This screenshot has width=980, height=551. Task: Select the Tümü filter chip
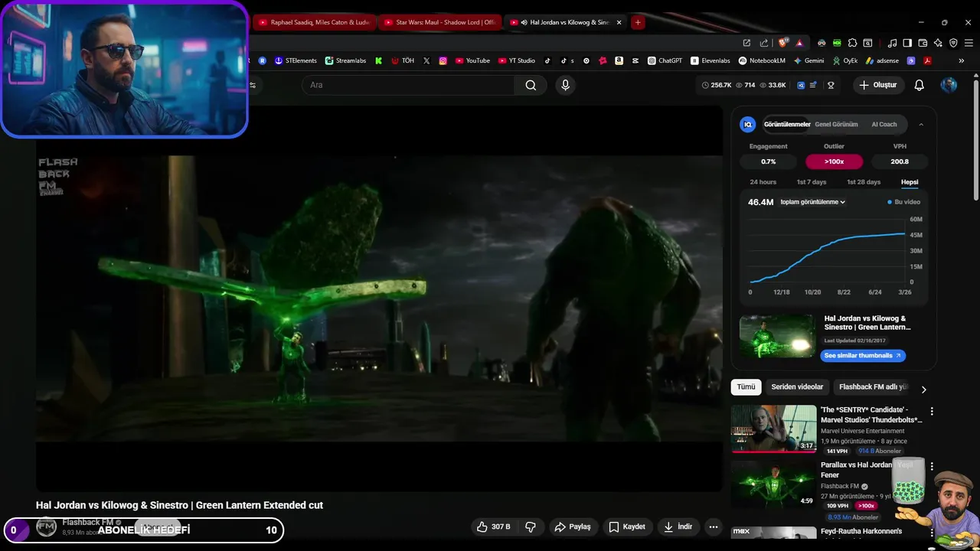click(746, 387)
